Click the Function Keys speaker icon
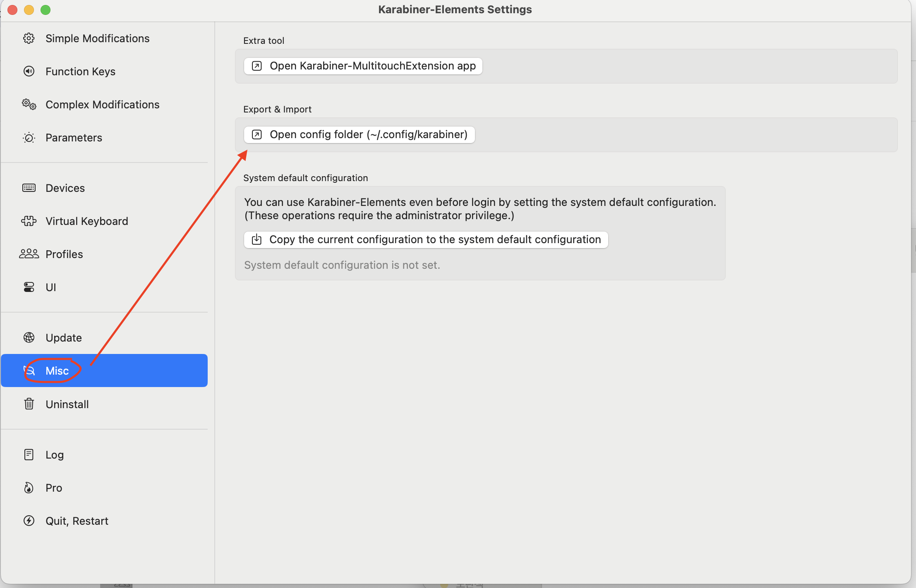The image size is (916, 588). tap(29, 72)
